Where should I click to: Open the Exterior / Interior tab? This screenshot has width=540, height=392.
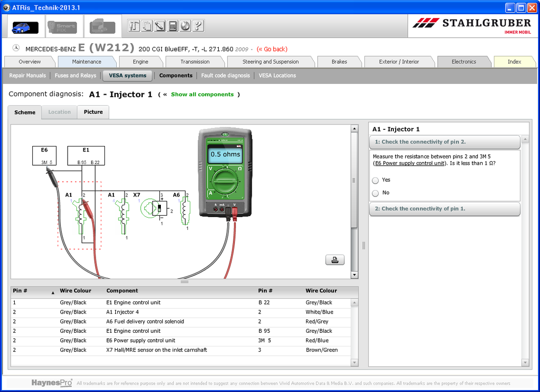point(399,62)
